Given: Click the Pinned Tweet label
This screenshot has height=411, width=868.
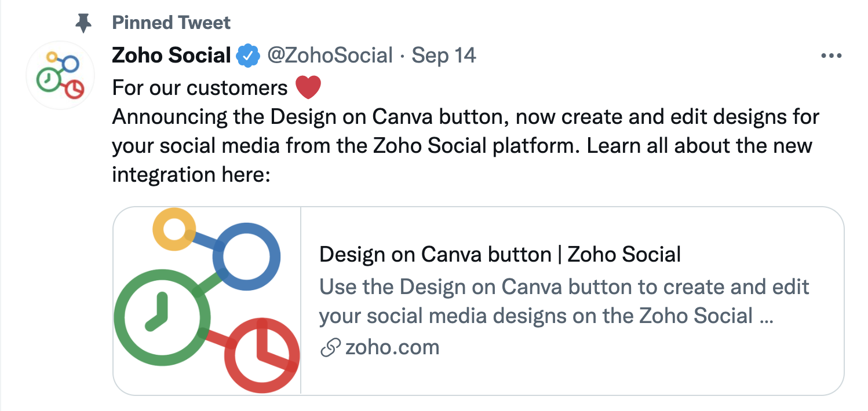Looking at the screenshot, I should coord(171,23).
